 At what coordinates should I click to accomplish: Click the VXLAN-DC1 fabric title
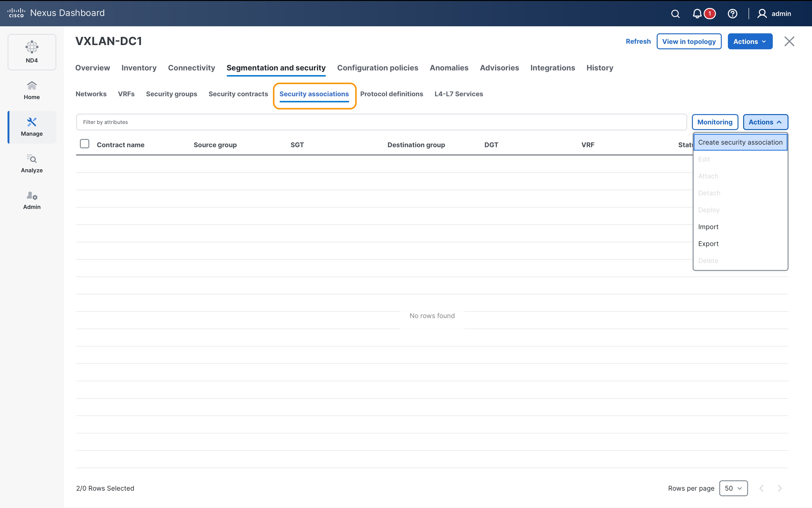tap(109, 41)
